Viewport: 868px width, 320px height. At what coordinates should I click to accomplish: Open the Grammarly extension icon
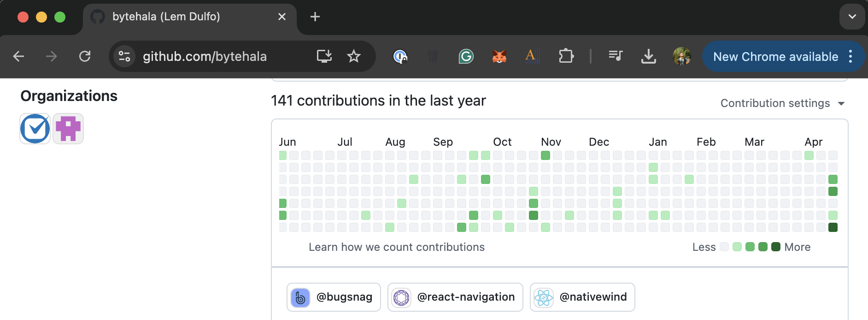coord(466,56)
